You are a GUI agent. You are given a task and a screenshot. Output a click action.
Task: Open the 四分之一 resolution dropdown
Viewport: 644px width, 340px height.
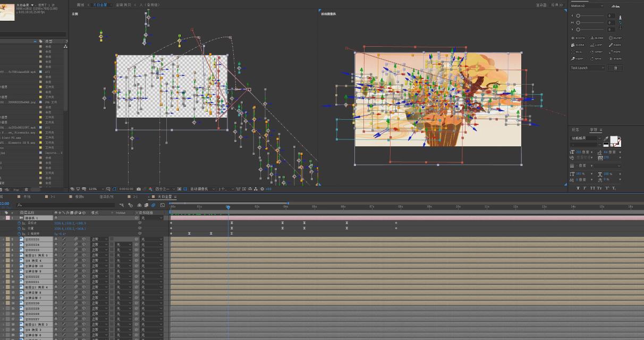point(164,189)
